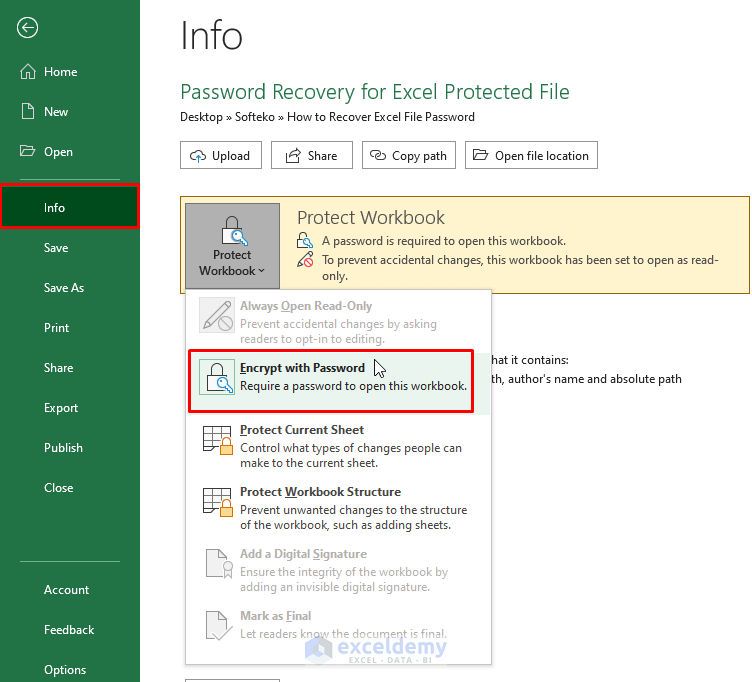Open the Publish page

pos(70,447)
